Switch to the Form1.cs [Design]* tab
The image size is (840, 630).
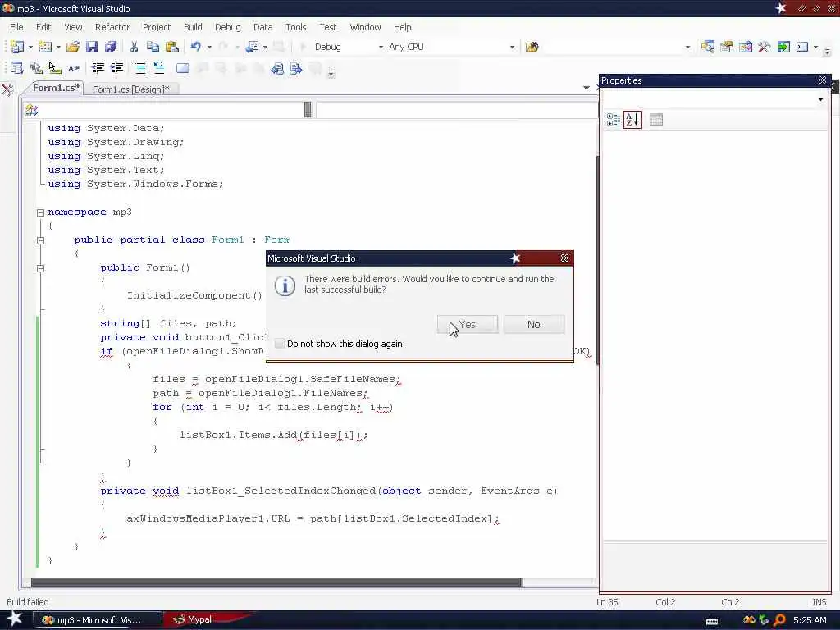(x=130, y=89)
